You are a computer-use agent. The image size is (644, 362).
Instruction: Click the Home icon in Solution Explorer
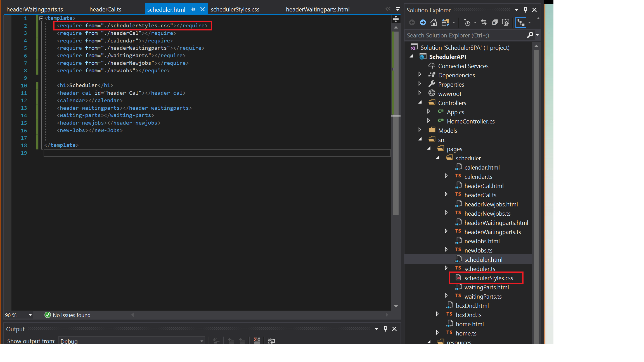click(x=434, y=22)
